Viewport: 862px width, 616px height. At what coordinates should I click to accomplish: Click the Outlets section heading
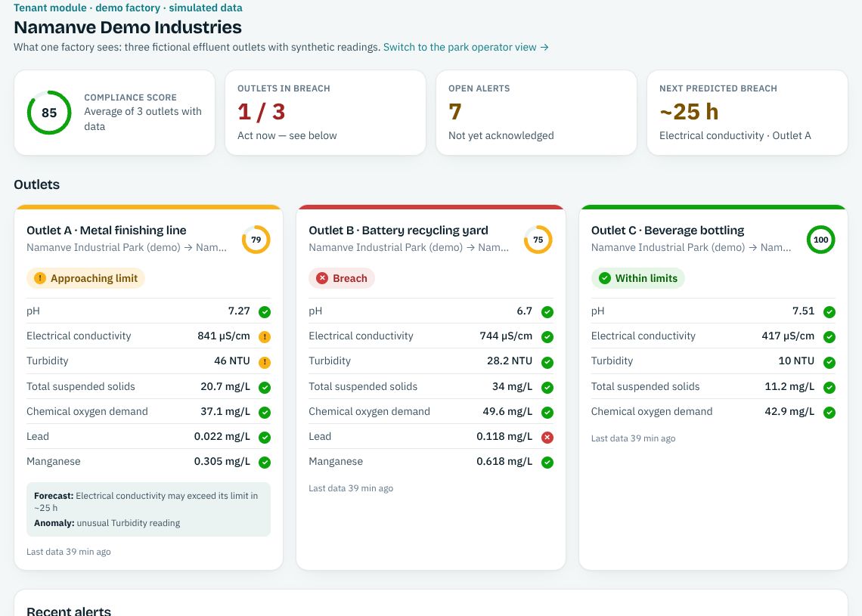tap(37, 184)
